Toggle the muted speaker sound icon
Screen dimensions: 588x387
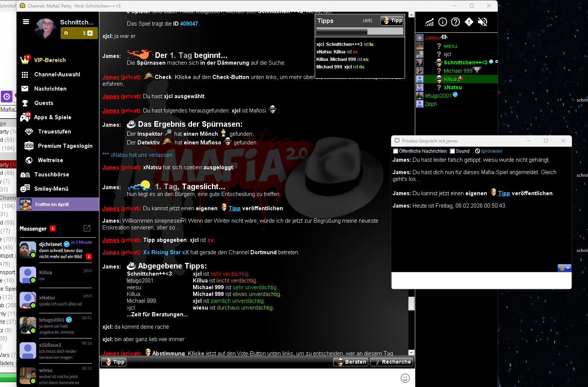coord(483,22)
